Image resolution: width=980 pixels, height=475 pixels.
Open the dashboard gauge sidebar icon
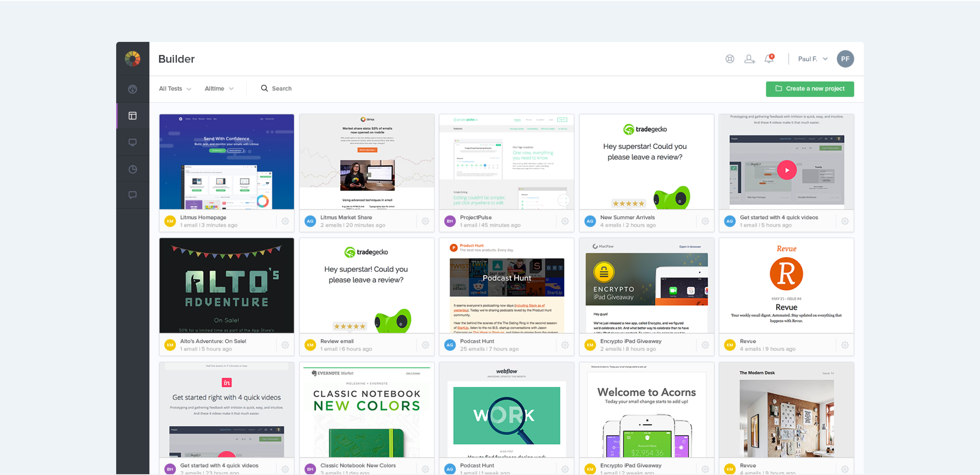click(x=132, y=89)
